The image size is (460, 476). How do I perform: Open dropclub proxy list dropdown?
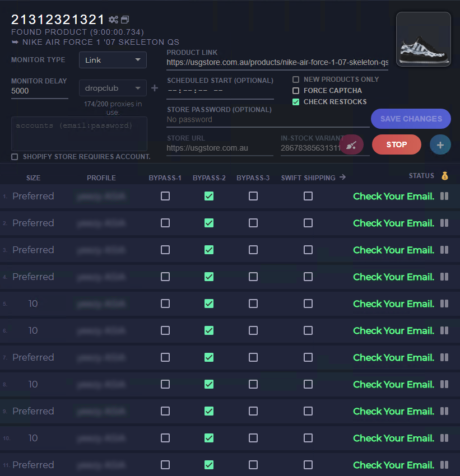[x=113, y=88]
